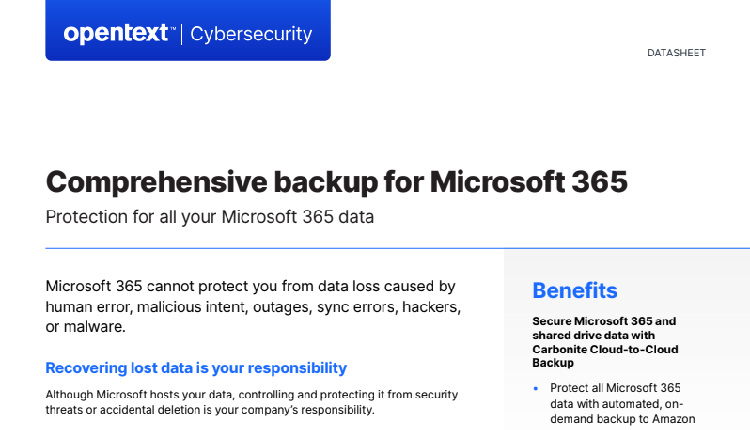The image size is (750, 430).
Task: Click the Cybersecurity text in the banner
Action: [251, 34]
